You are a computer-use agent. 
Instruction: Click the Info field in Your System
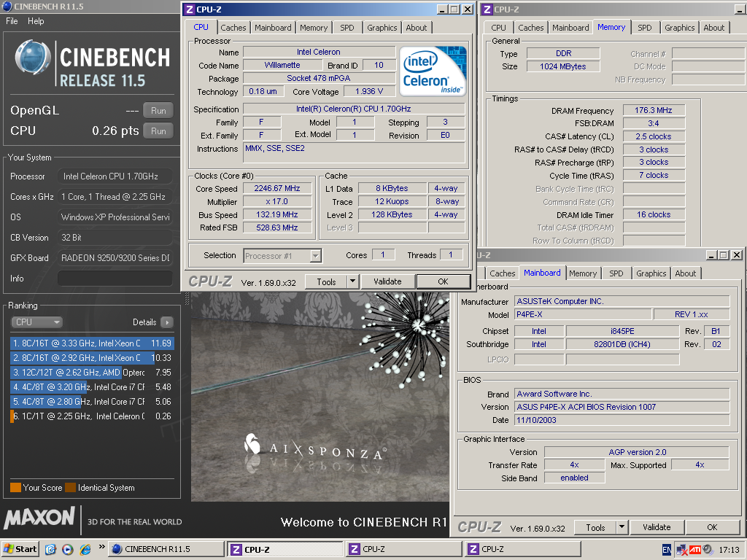(x=115, y=279)
